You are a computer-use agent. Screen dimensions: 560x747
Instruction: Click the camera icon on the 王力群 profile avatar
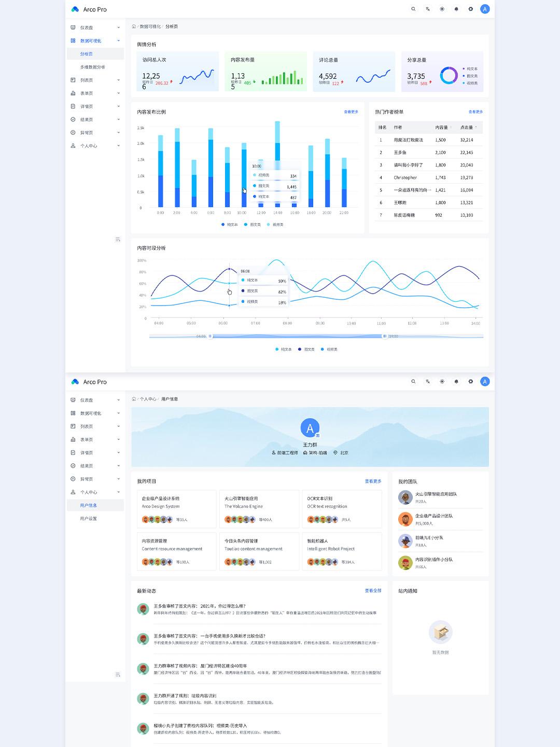(317, 435)
